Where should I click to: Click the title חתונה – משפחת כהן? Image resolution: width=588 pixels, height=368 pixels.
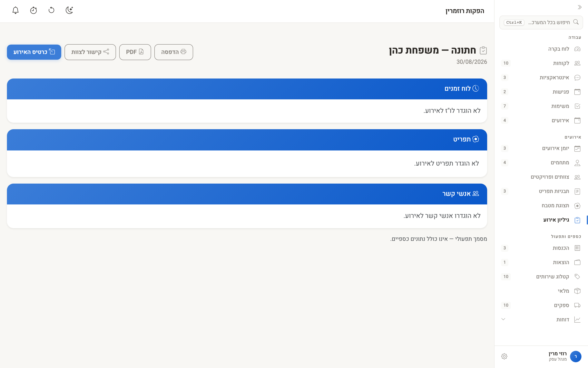tap(432, 50)
